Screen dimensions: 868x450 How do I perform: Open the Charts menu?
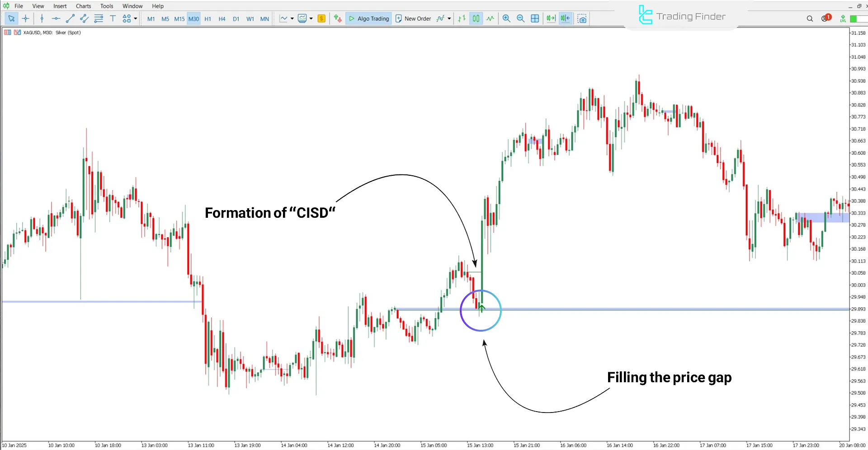coord(83,6)
